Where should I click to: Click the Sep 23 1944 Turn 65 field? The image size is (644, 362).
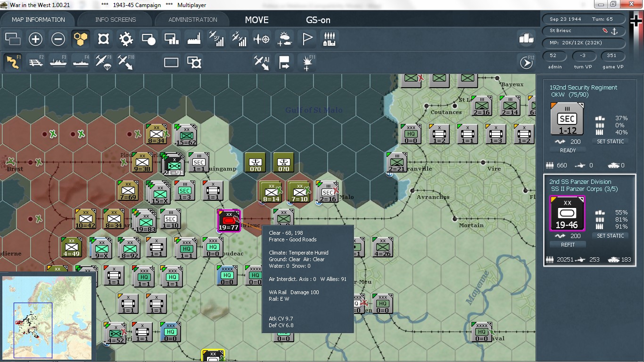584,19
